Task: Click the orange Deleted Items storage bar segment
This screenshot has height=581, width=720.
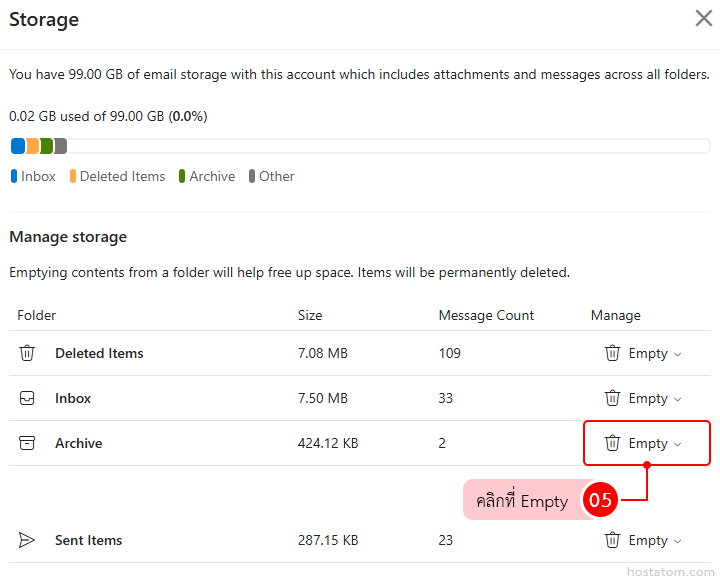Action: tap(33, 146)
